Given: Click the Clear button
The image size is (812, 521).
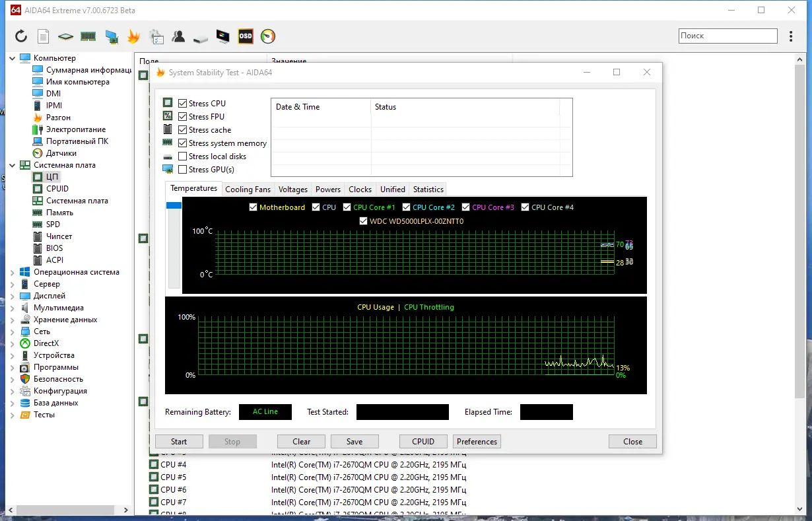Looking at the screenshot, I should pos(302,442).
